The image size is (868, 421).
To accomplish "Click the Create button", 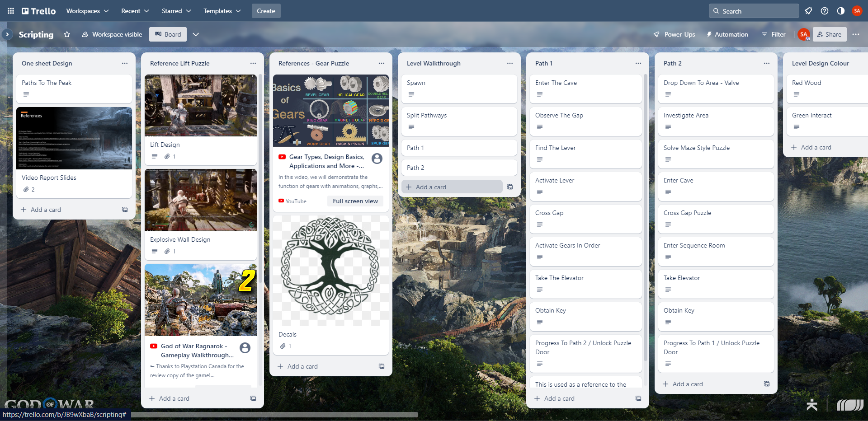I will (266, 11).
